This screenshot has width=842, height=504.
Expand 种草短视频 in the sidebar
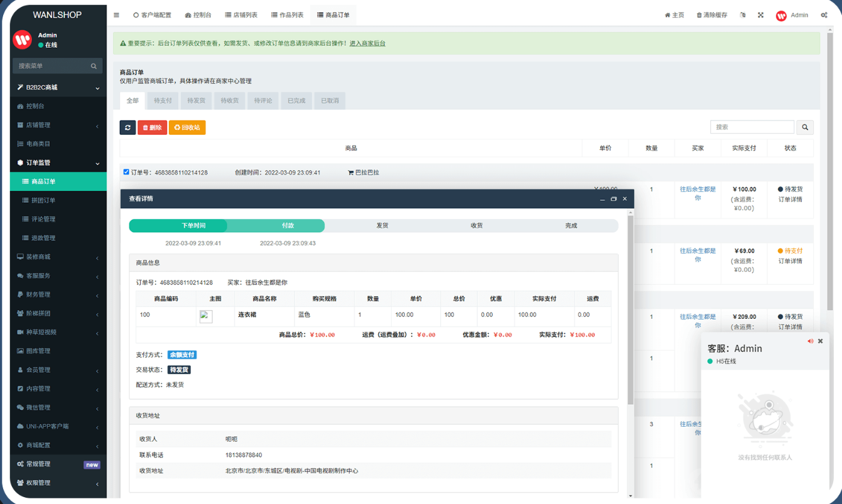(x=58, y=332)
